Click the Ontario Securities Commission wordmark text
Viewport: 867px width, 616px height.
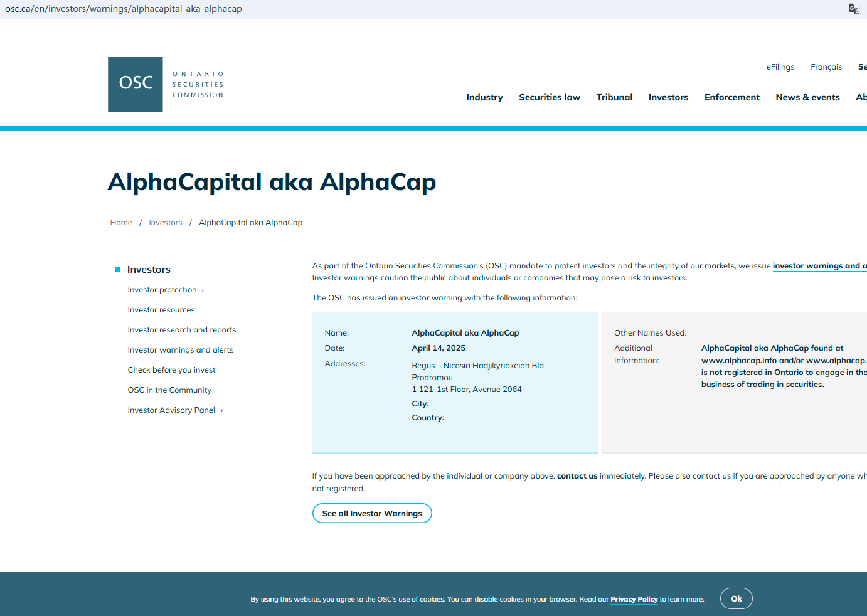198,85
